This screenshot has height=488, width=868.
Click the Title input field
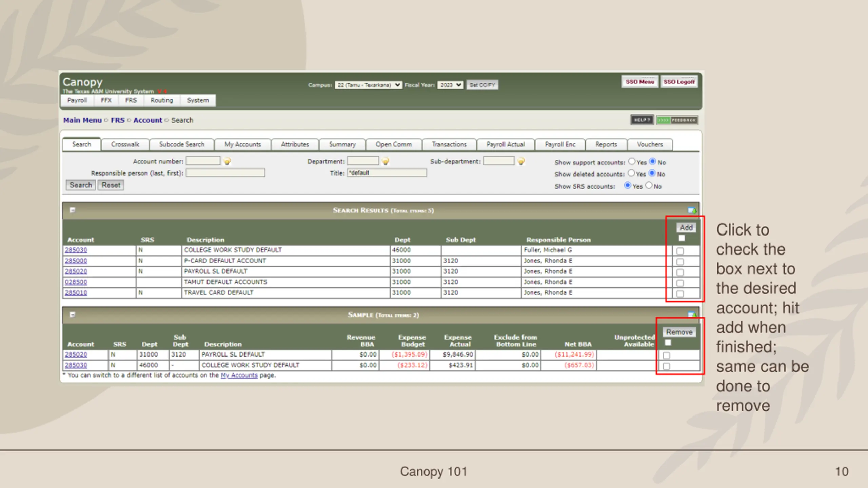click(387, 173)
